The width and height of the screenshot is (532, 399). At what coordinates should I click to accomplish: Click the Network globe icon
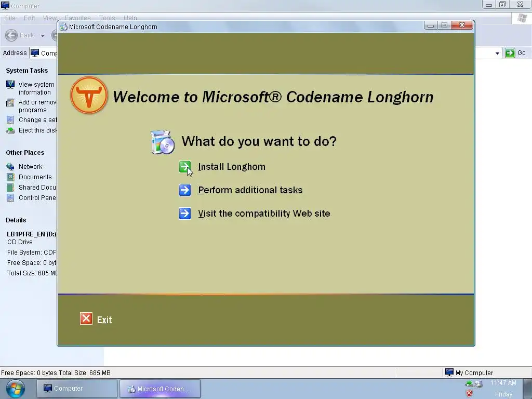tap(10, 167)
